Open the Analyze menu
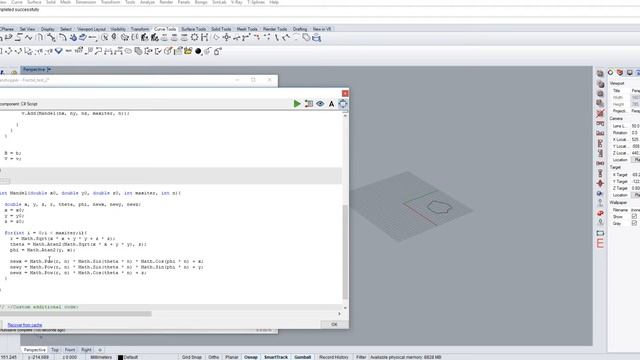This screenshot has height=360, width=640. coord(147,2)
